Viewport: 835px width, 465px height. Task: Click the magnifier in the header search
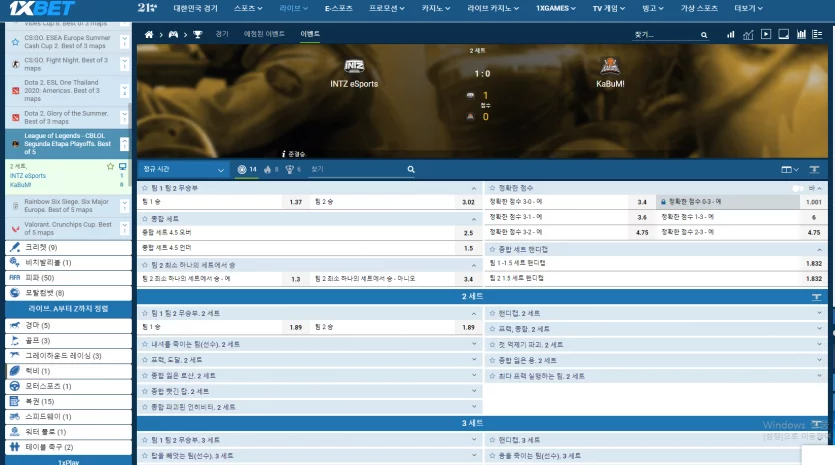point(704,35)
